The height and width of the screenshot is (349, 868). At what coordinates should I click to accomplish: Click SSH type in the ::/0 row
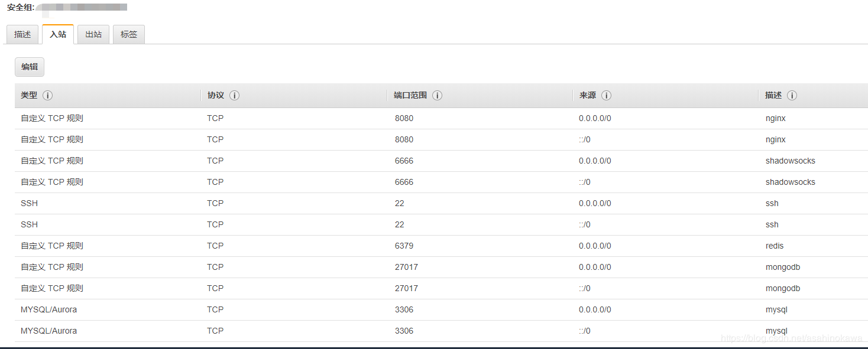tap(29, 224)
